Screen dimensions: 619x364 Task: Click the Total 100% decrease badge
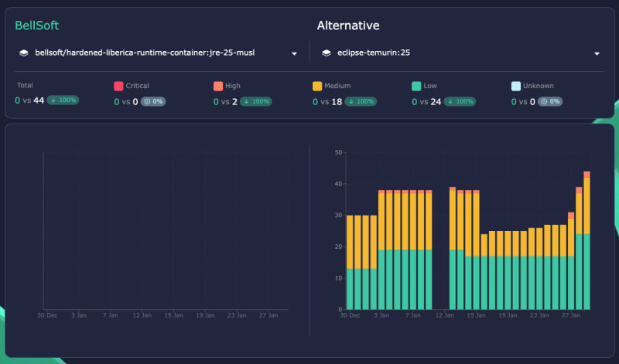[63, 101]
